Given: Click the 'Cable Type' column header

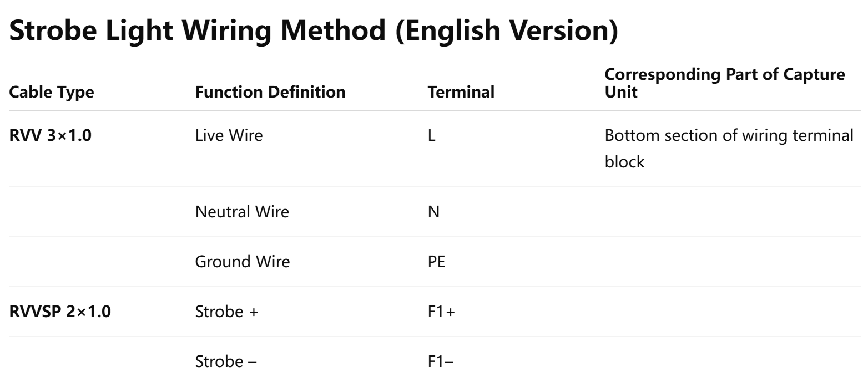Looking at the screenshot, I should click(52, 92).
